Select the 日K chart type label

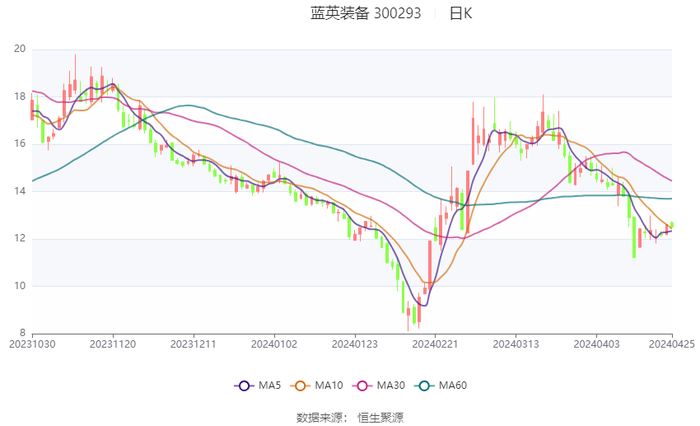461,14
